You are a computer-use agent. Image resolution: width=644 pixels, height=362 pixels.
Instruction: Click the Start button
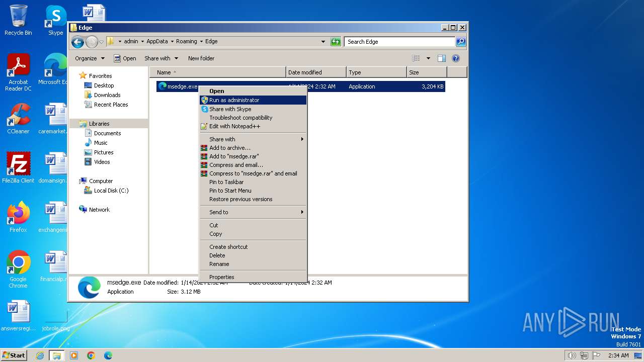pos(14,355)
